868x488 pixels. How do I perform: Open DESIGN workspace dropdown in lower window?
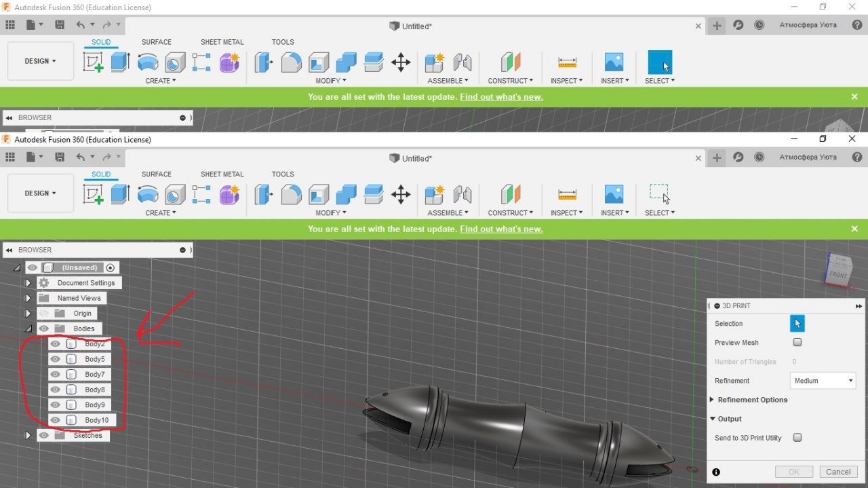pyautogui.click(x=40, y=193)
